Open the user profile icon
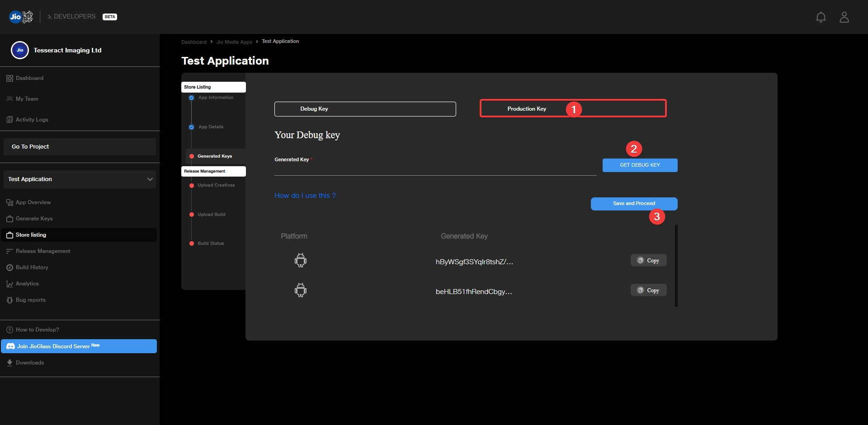 coord(844,17)
